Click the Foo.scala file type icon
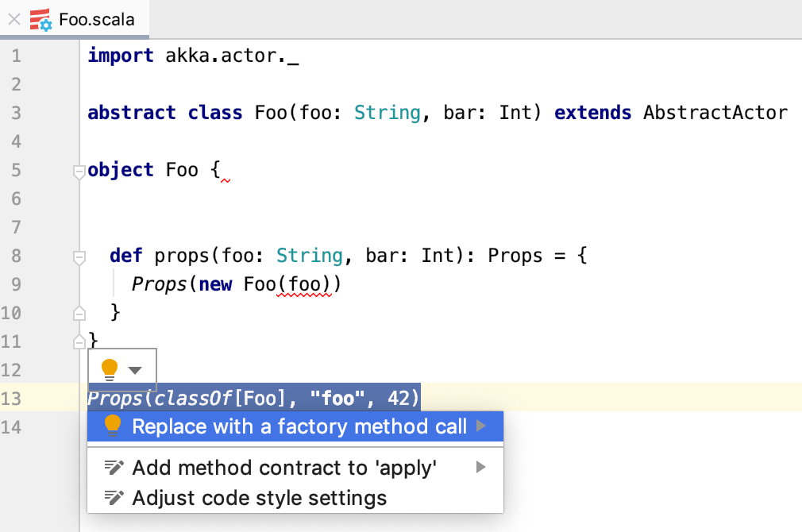802x532 pixels. (40, 19)
